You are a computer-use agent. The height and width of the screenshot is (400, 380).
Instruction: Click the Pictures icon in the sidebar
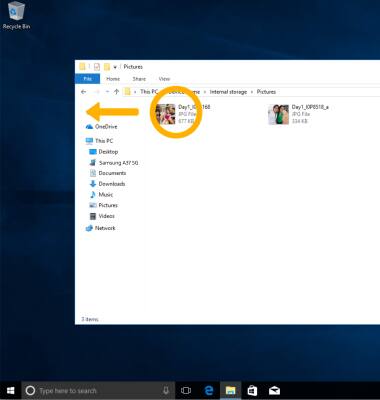(x=93, y=205)
